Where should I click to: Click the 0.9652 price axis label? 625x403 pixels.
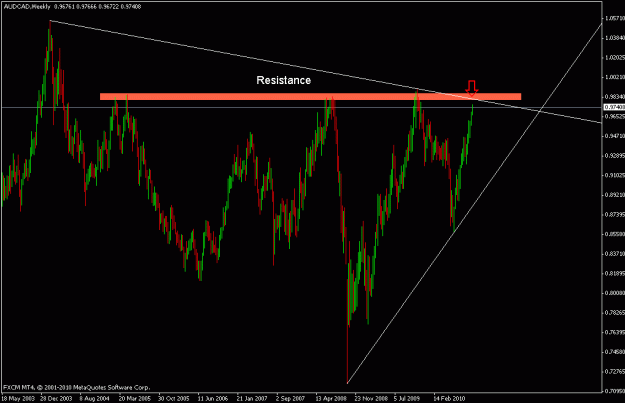615,116
